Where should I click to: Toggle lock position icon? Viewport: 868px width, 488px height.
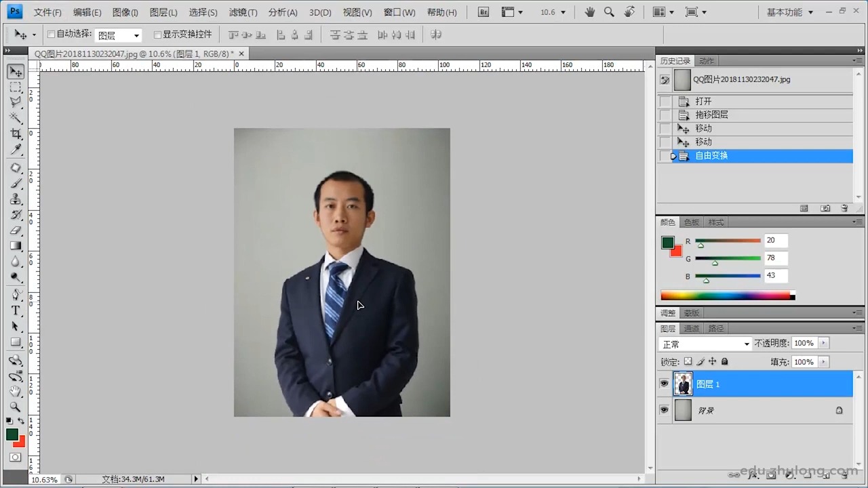coord(712,362)
